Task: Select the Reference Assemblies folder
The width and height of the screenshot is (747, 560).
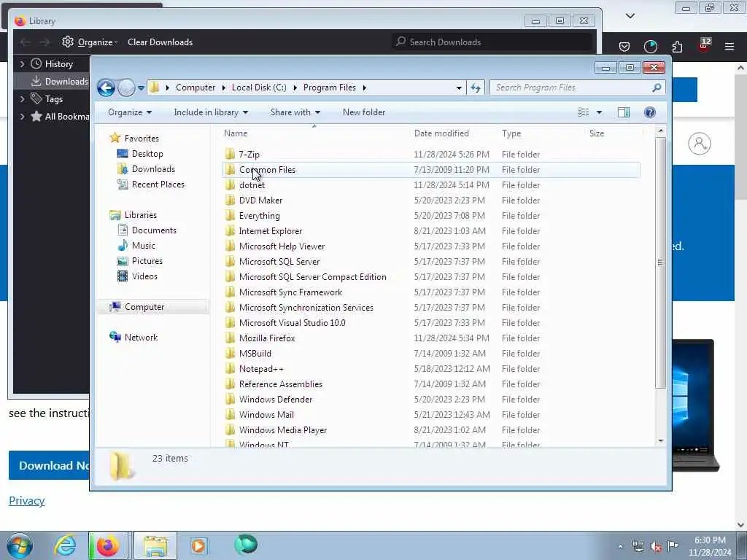Action: [x=281, y=384]
